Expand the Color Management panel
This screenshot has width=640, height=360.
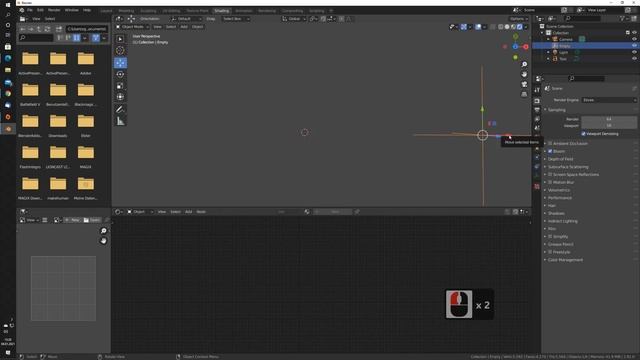565,260
